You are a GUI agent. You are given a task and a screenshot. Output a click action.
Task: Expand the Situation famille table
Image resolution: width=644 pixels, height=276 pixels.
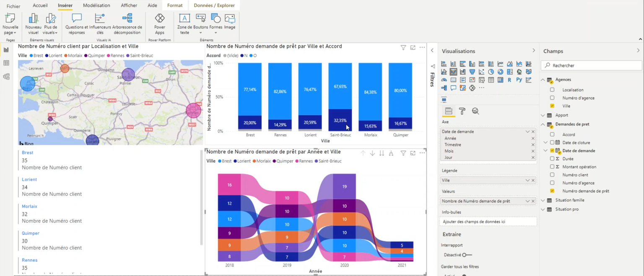[x=543, y=200]
